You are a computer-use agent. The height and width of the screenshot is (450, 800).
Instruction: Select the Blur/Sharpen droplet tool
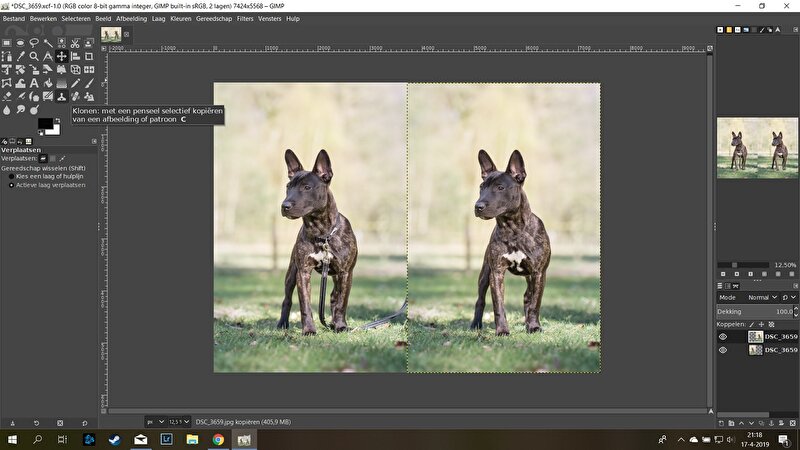coord(7,109)
